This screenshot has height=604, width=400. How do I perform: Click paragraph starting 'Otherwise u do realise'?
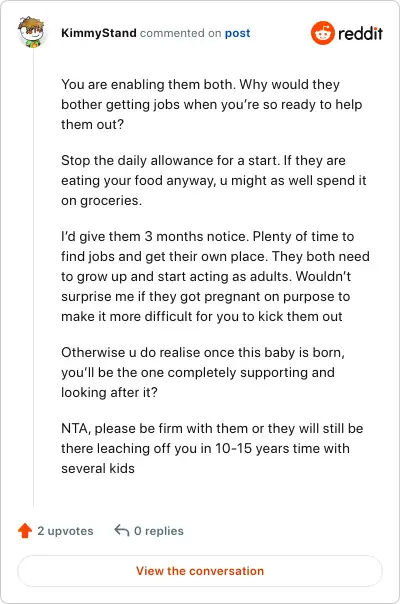[203, 372]
